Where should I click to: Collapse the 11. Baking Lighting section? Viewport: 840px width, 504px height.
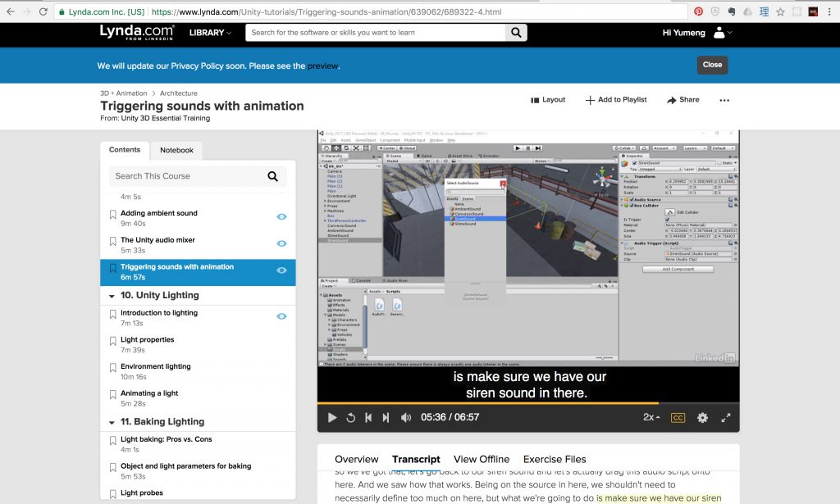(x=112, y=422)
